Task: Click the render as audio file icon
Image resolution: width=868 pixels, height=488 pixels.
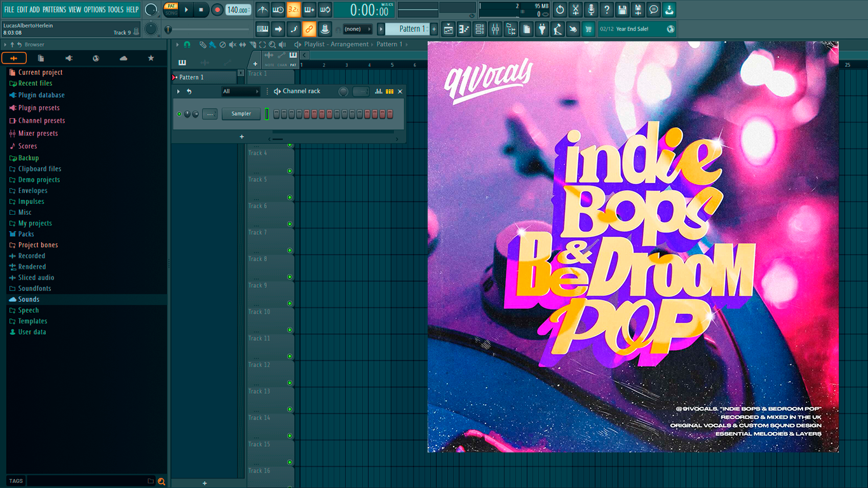Action: click(x=638, y=10)
